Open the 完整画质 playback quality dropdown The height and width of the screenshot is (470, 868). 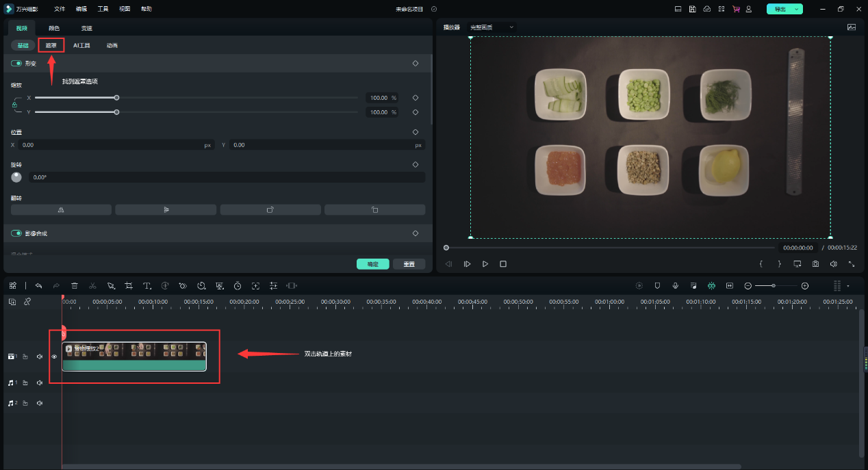point(492,27)
